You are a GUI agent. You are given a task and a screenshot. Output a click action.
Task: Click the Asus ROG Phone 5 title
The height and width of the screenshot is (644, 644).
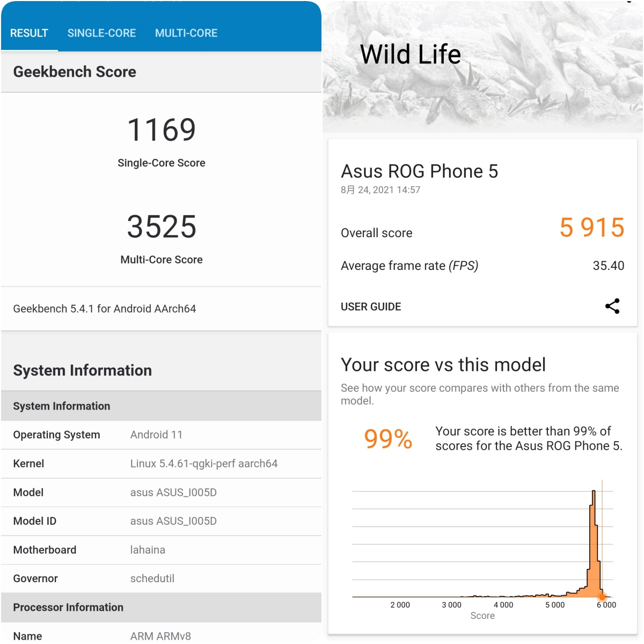pos(419,171)
